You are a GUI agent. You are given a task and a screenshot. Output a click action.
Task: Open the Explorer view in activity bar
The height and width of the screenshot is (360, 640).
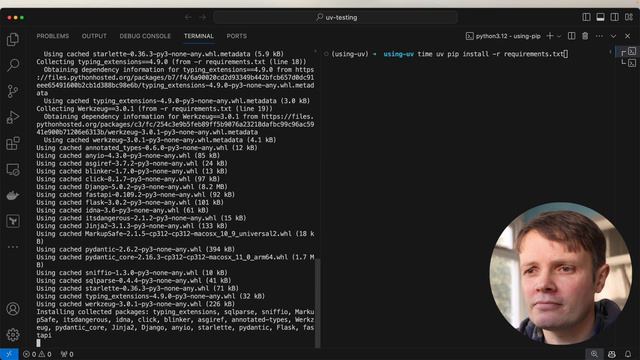point(13,39)
